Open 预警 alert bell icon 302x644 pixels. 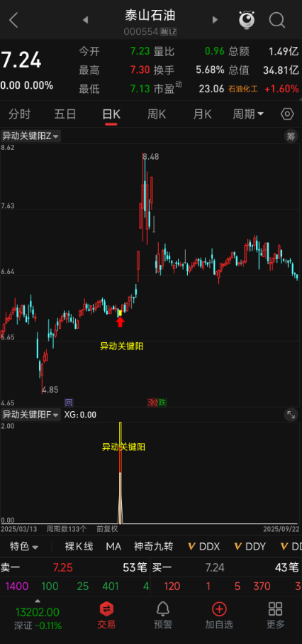coord(163,615)
